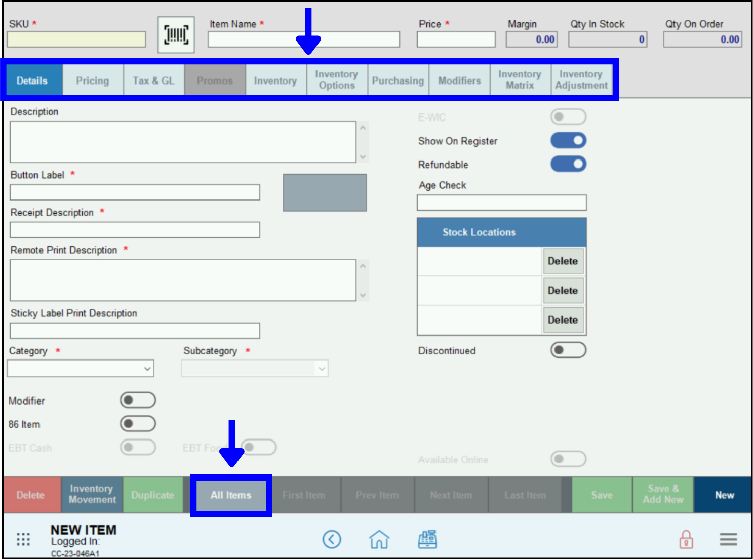Image resolution: width=753 pixels, height=560 pixels.
Task: Click the red Delete item button
Action: pos(31,495)
